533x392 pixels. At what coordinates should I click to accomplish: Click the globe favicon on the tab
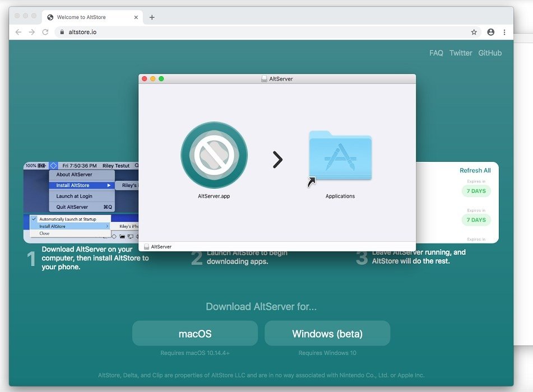click(x=50, y=17)
